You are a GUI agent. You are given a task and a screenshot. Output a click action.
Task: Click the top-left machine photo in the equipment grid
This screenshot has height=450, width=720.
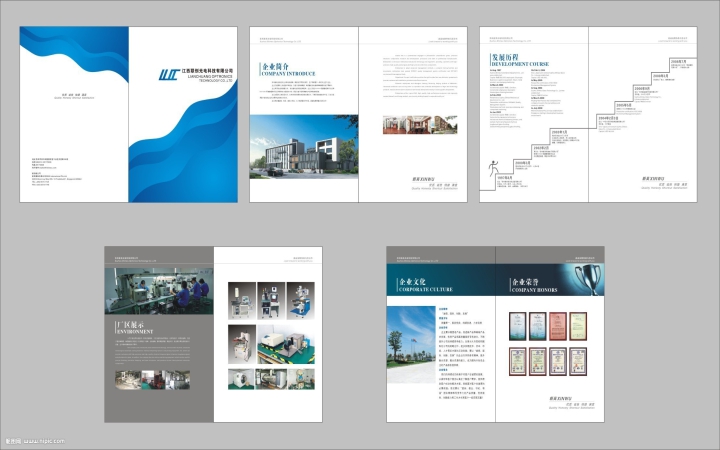point(244,300)
